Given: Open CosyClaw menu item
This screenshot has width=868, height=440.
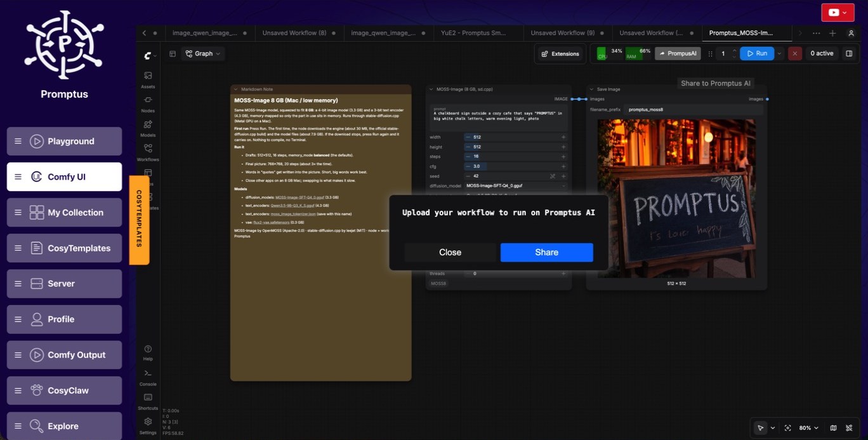Looking at the screenshot, I should [64, 390].
